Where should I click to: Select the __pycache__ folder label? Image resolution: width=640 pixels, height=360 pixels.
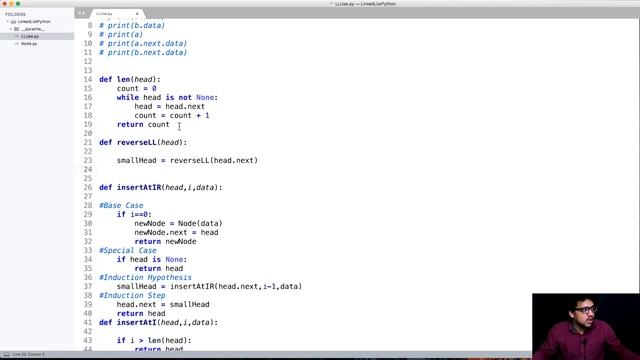[x=33, y=29]
